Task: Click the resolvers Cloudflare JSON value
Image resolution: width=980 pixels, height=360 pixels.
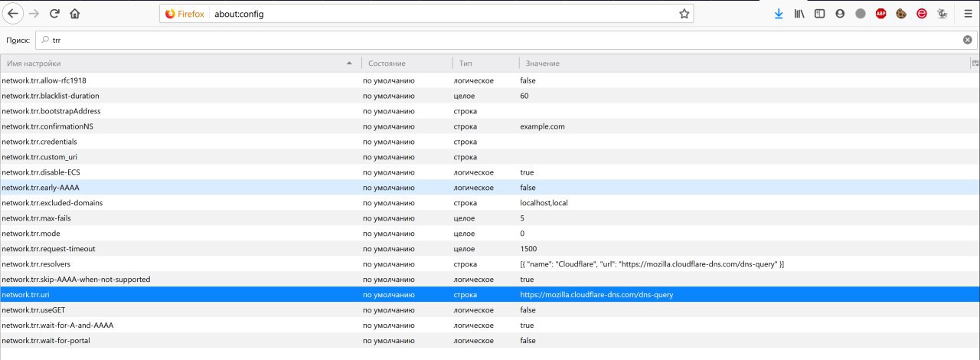Action: 652,264
